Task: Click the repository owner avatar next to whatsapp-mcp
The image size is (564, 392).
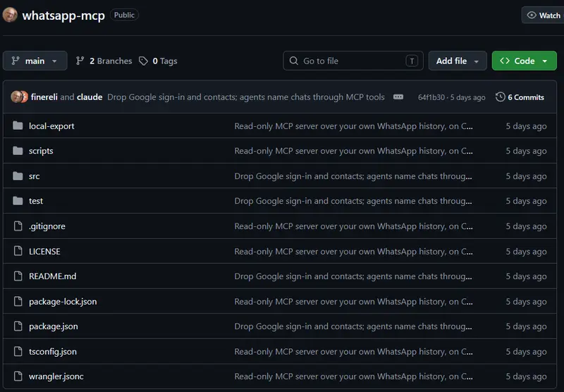Action: (x=10, y=15)
